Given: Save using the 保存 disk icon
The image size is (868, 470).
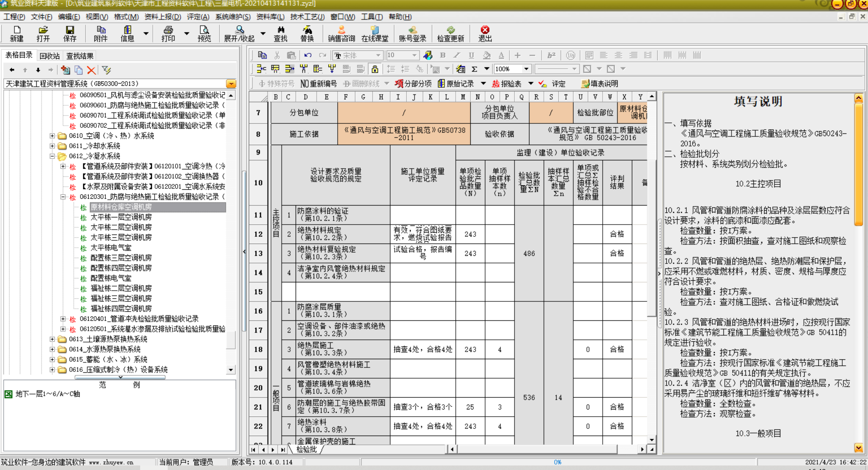Looking at the screenshot, I should click(x=70, y=33).
